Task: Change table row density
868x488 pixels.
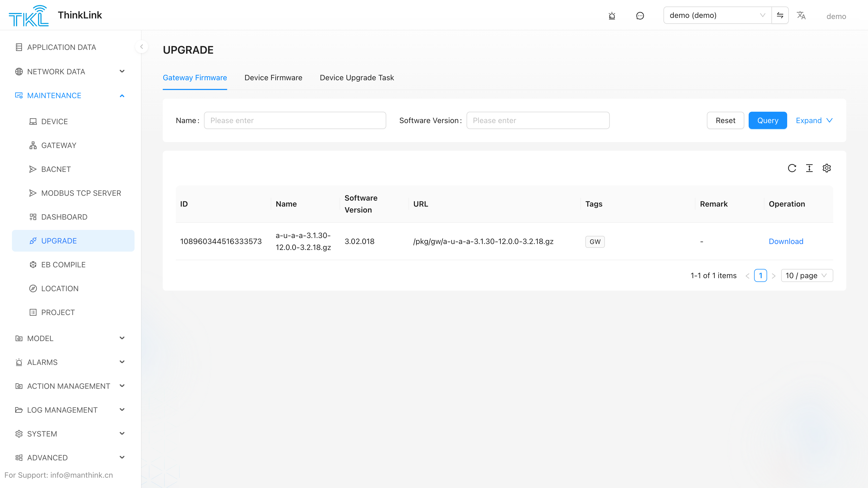Action: coord(809,168)
